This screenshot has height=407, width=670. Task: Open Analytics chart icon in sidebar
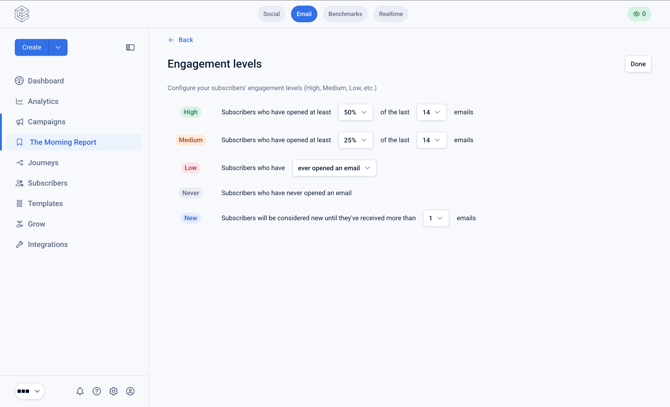19,101
